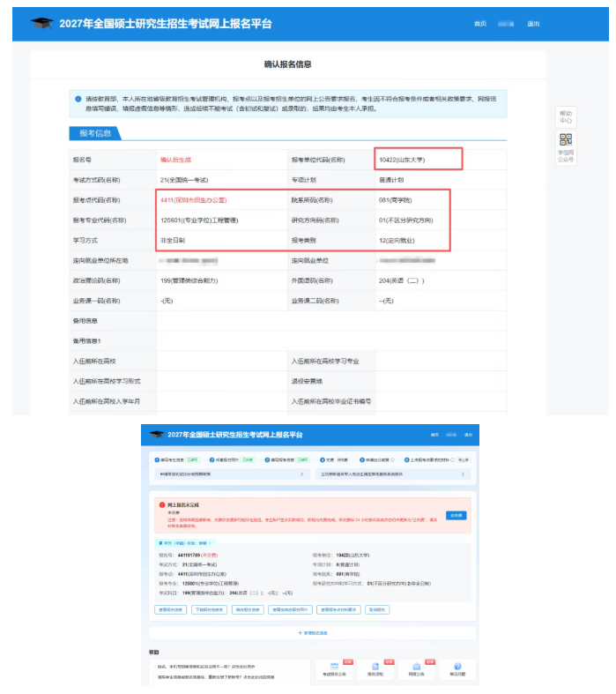
Task: Open the 帮助中心 side widget
Action: tap(566, 117)
